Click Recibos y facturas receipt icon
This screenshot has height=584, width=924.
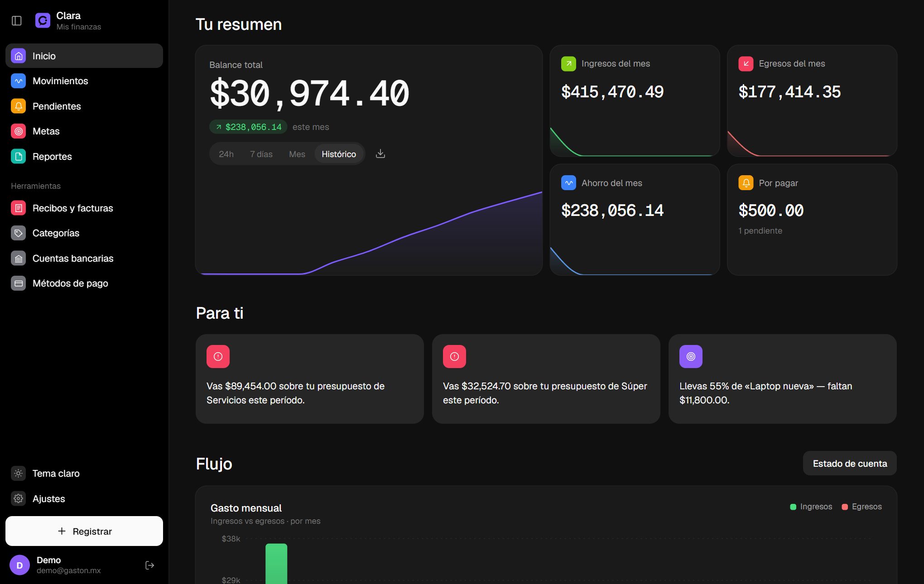coord(19,208)
